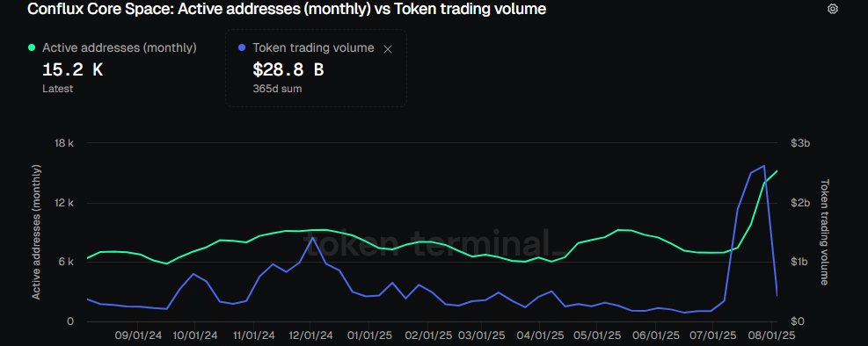The width and height of the screenshot is (868, 346).
Task: Click blue Token trading volume legend dot
Action: click(x=241, y=48)
